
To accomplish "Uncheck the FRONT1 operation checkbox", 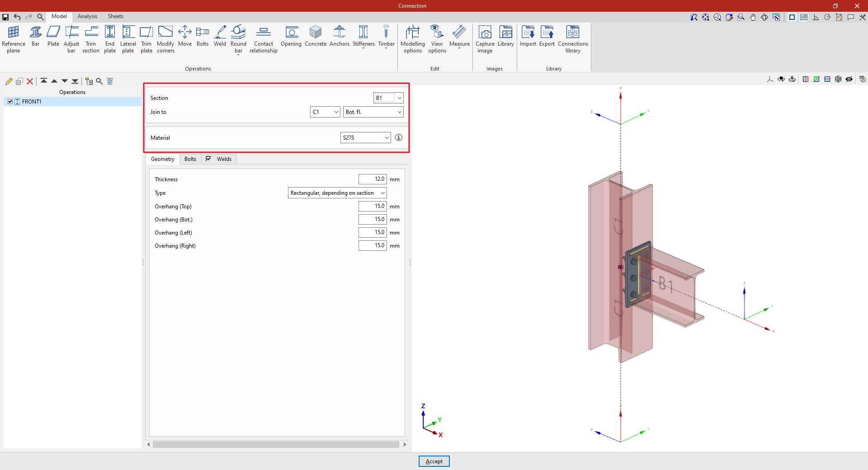I will coord(10,102).
